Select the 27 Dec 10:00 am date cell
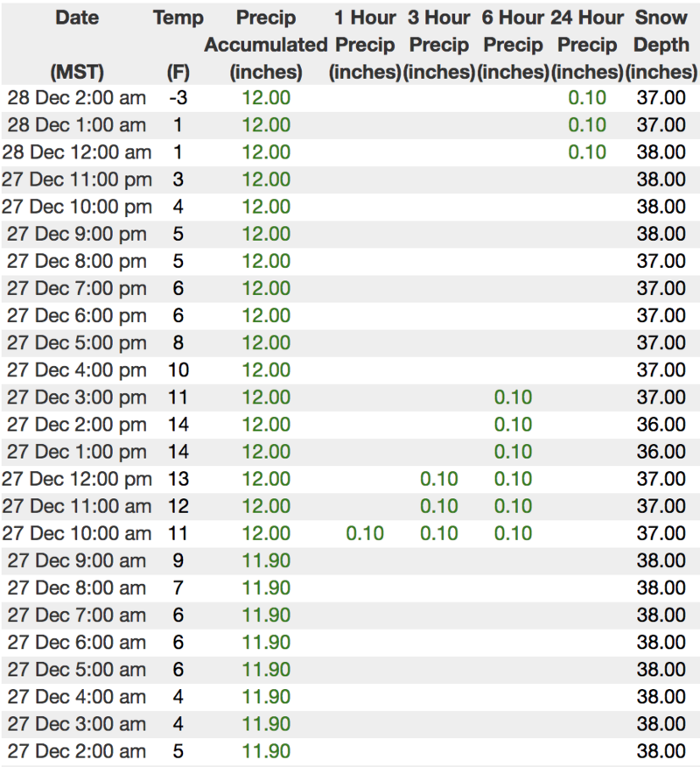The height and width of the screenshot is (767, 700). pyautogui.click(x=76, y=533)
